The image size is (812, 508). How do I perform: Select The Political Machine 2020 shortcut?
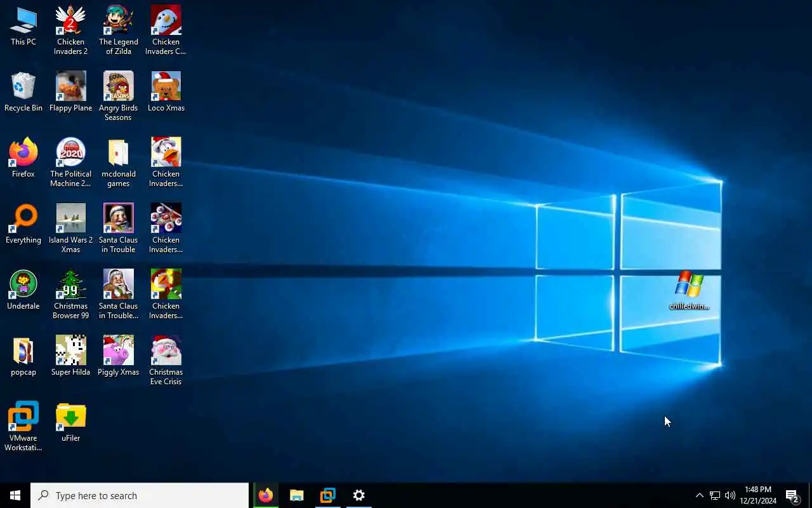[70, 163]
